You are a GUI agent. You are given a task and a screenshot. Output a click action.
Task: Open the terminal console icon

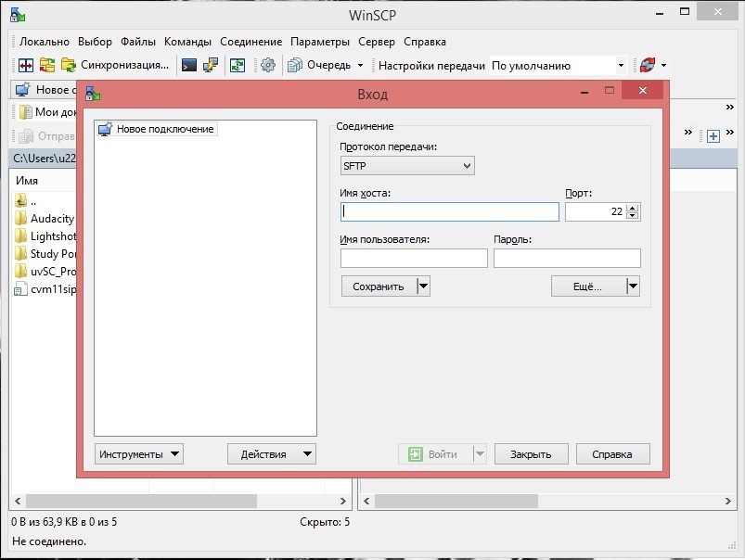[189, 65]
